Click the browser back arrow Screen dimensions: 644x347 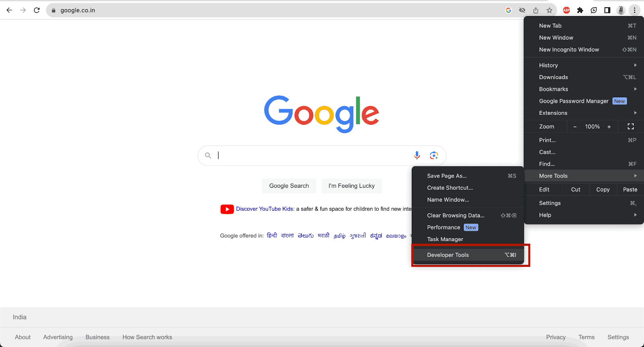pos(9,10)
